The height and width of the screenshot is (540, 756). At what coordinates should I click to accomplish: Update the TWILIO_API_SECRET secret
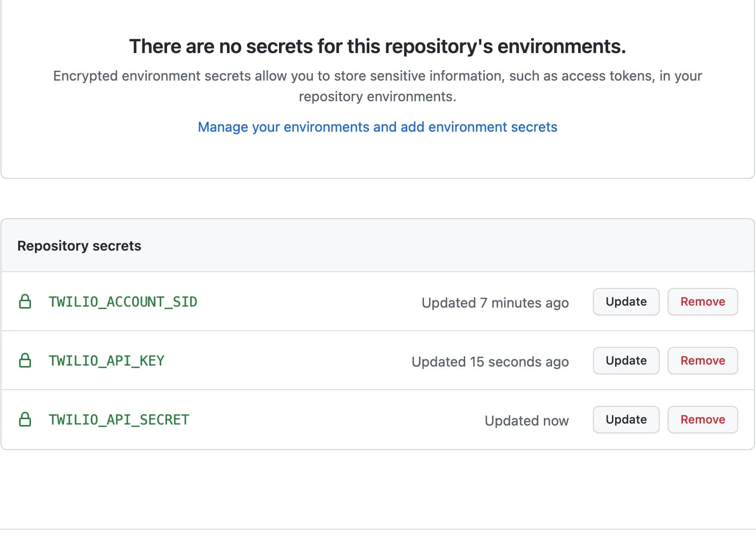pyautogui.click(x=626, y=420)
